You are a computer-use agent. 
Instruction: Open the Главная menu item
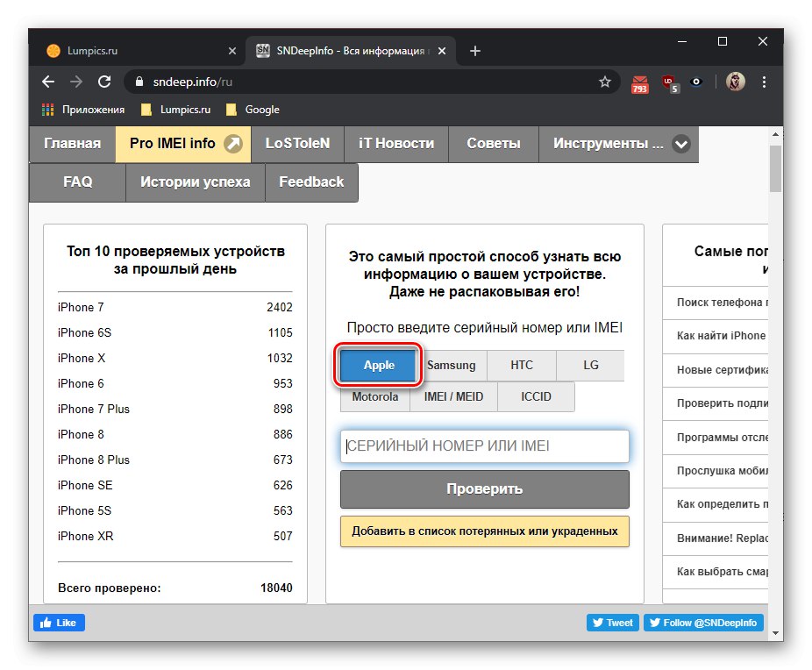point(72,144)
